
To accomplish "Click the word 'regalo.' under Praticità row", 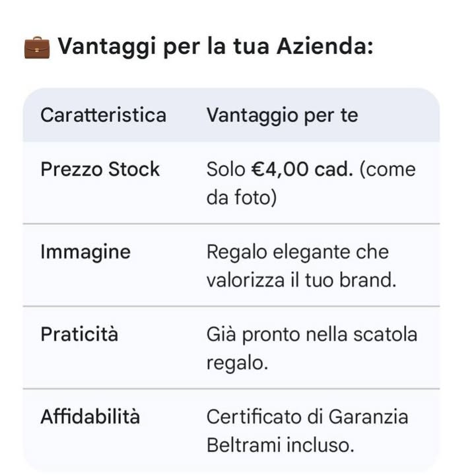I will 237,363.
